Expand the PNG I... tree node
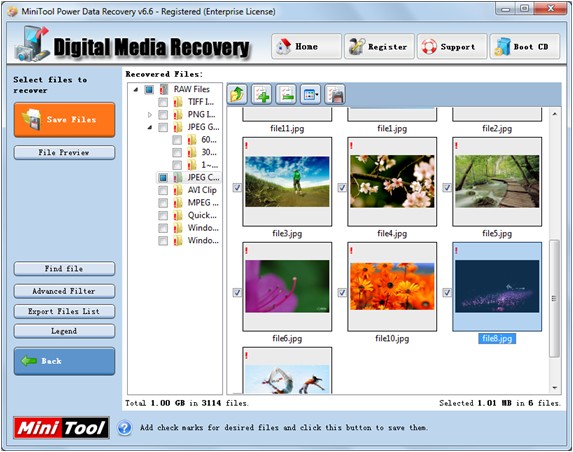Screen dimensions: 573x452 (x=150, y=115)
